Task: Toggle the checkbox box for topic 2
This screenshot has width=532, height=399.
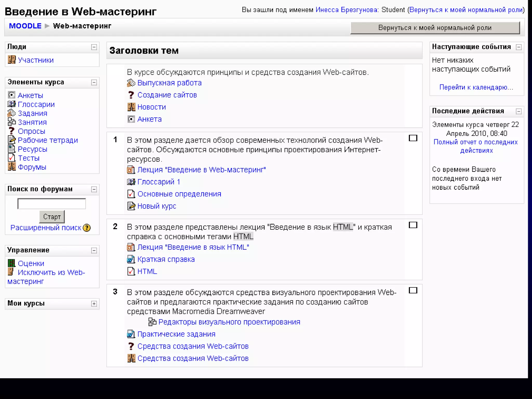Action: (x=413, y=225)
